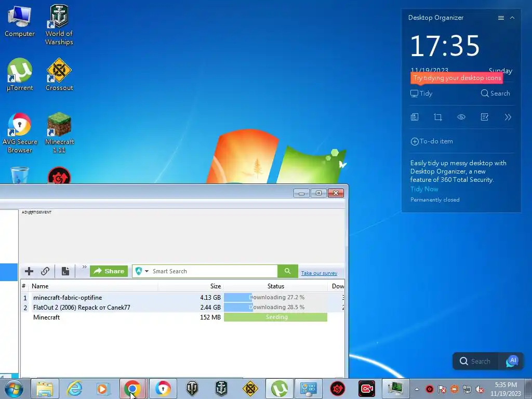Switch to uTorrent in the taskbar
Image resolution: width=532 pixels, height=399 pixels.
(x=279, y=389)
